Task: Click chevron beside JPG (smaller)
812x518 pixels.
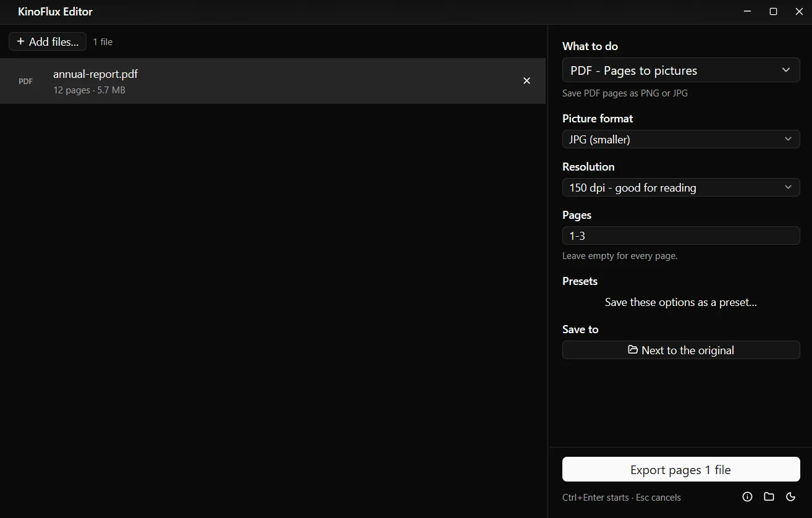Action: click(x=788, y=139)
